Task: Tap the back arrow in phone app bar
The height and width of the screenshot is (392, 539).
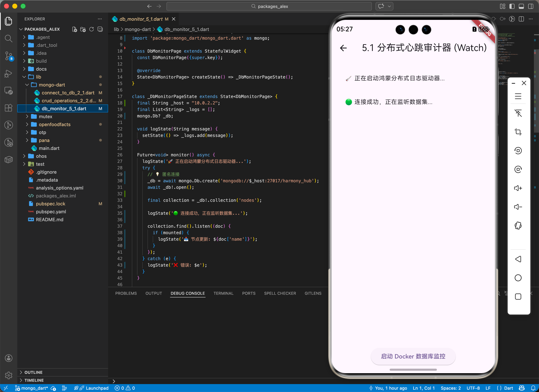Action: coord(343,48)
